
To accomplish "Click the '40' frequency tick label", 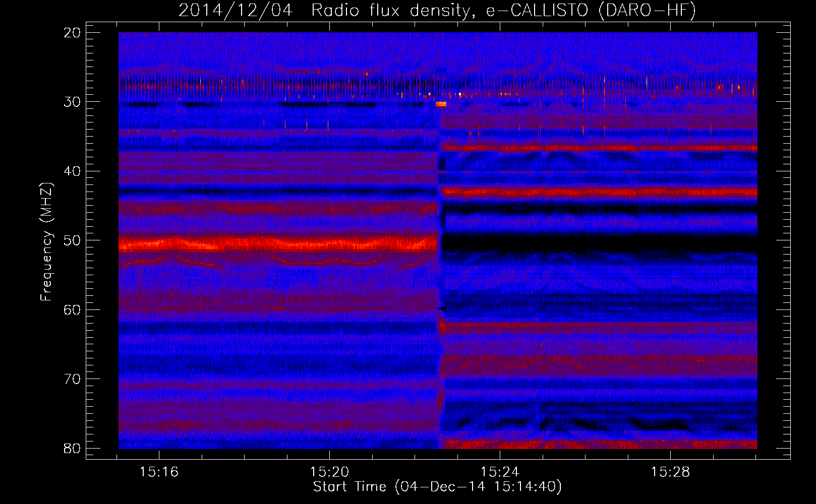I will click(72, 171).
